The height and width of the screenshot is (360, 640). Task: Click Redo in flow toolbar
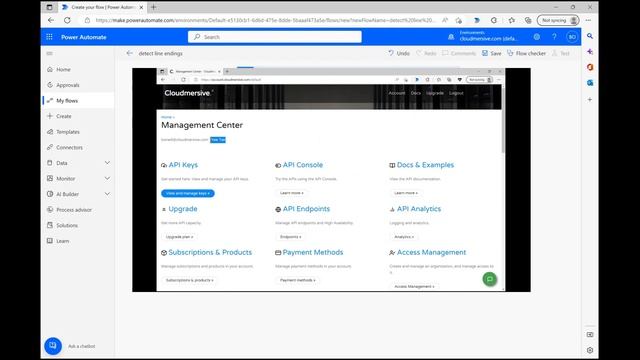click(426, 53)
